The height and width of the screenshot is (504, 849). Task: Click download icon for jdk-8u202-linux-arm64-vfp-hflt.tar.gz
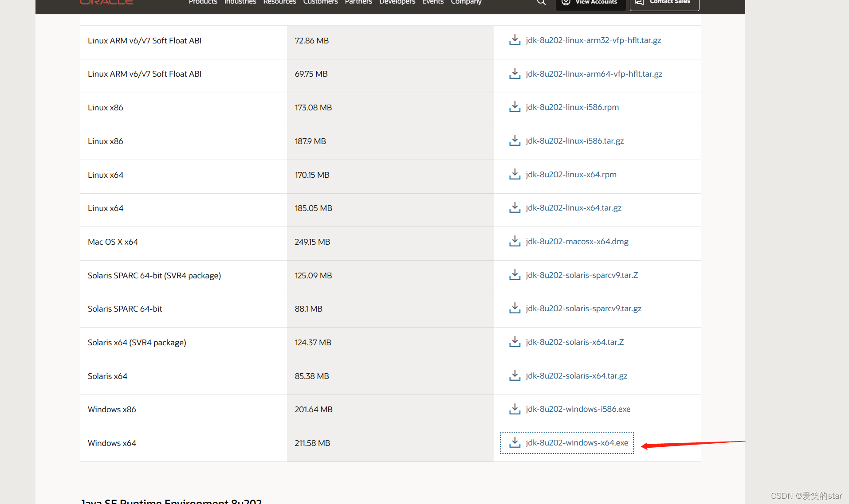[515, 74]
